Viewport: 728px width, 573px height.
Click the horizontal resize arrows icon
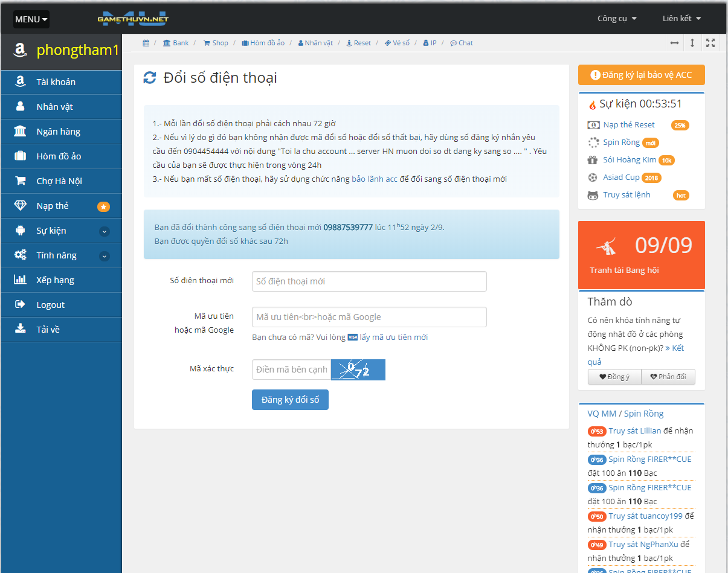point(674,43)
